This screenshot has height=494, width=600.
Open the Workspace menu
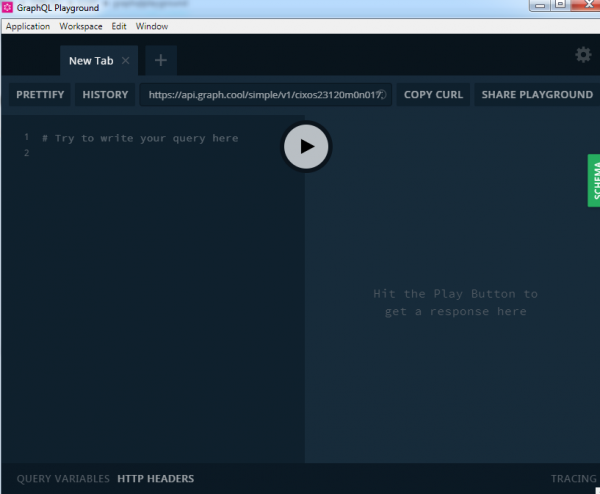click(81, 26)
